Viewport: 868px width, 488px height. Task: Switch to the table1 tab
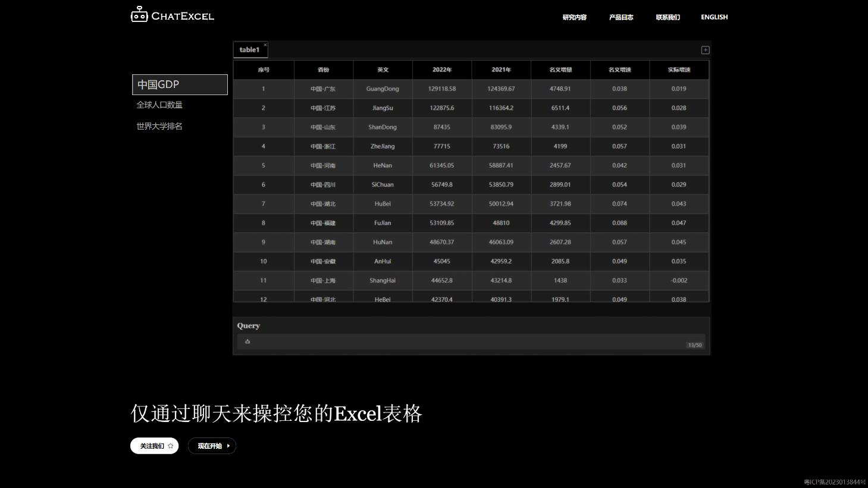pos(250,50)
